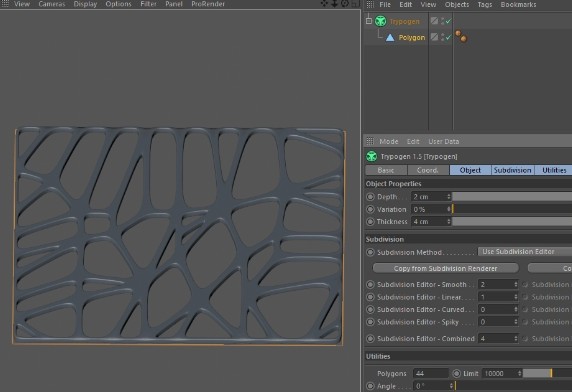Click the blue Polygon triangle icon
Viewport: 572px width, 392px height.
pos(390,38)
